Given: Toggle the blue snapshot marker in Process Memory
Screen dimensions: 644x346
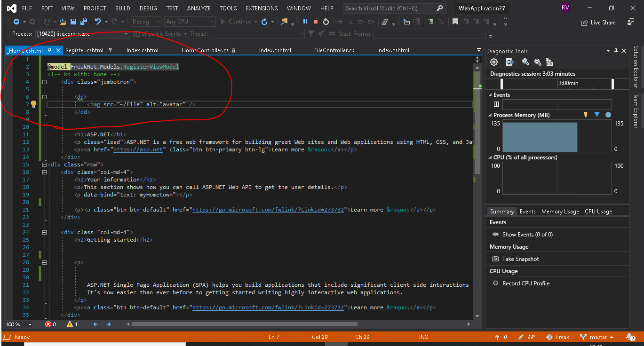Looking at the screenshot, I should click(x=597, y=115).
